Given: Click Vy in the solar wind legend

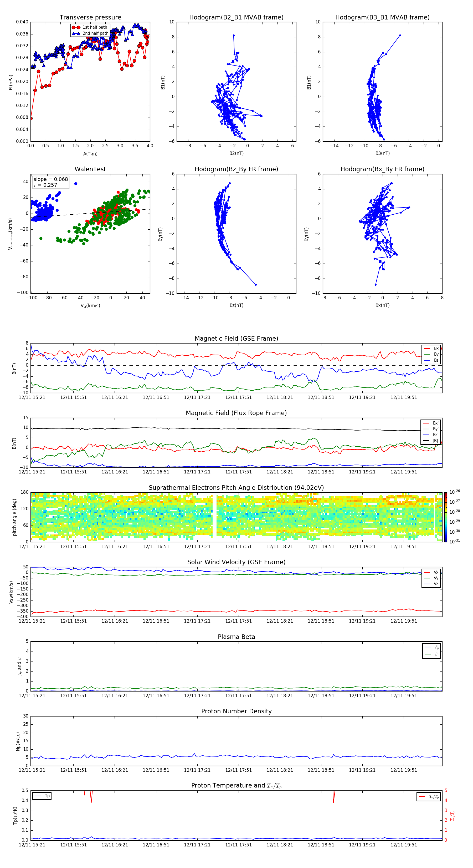Looking at the screenshot, I should point(431,578).
